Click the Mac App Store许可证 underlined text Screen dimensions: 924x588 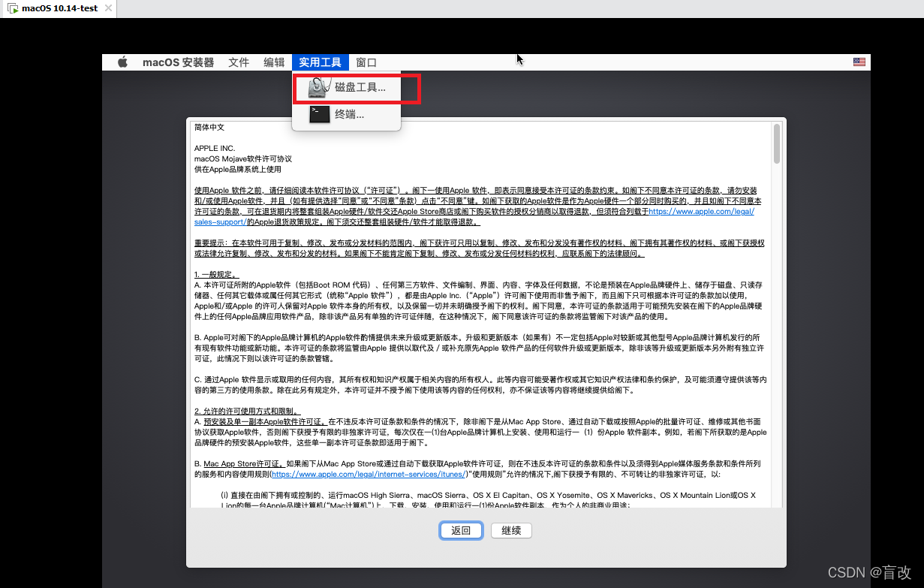click(x=244, y=464)
